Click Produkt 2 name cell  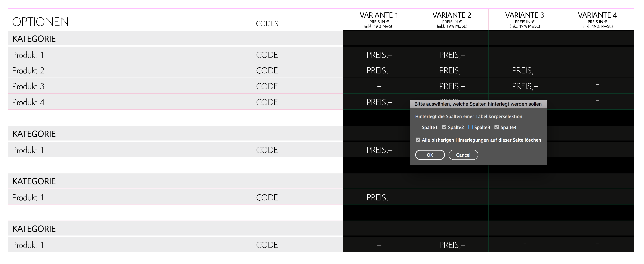(x=128, y=70)
